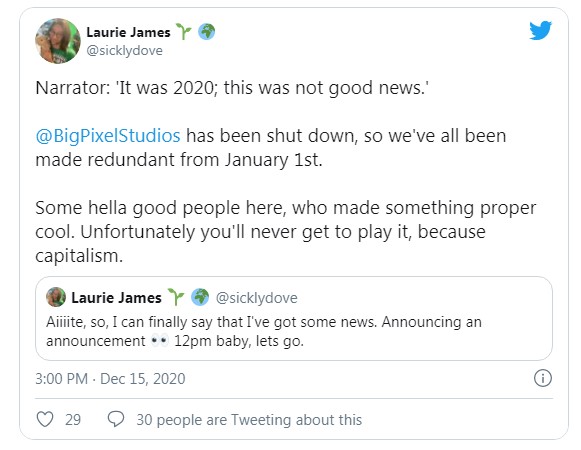The width and height of the screenshot is (581, 450).
Task: Open the 3:00 PM · Dec 15, 2020 timestamp
Action: [x=110, y=378]
